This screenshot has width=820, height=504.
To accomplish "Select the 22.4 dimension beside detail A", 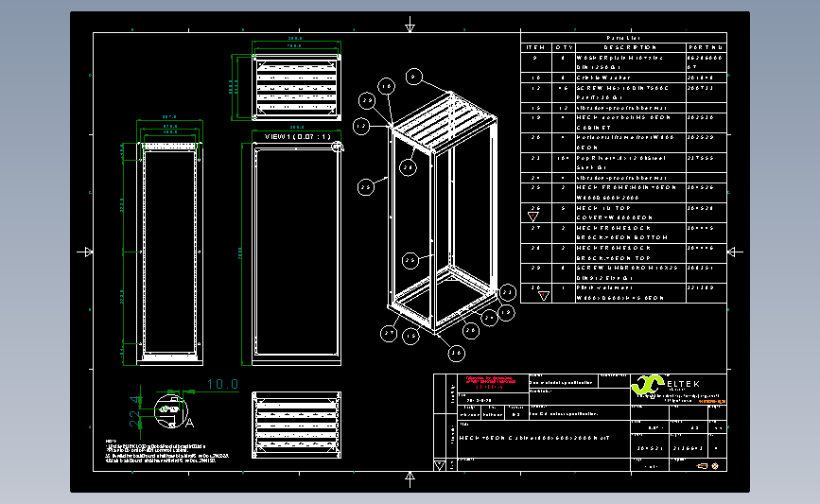I will 135,409.
